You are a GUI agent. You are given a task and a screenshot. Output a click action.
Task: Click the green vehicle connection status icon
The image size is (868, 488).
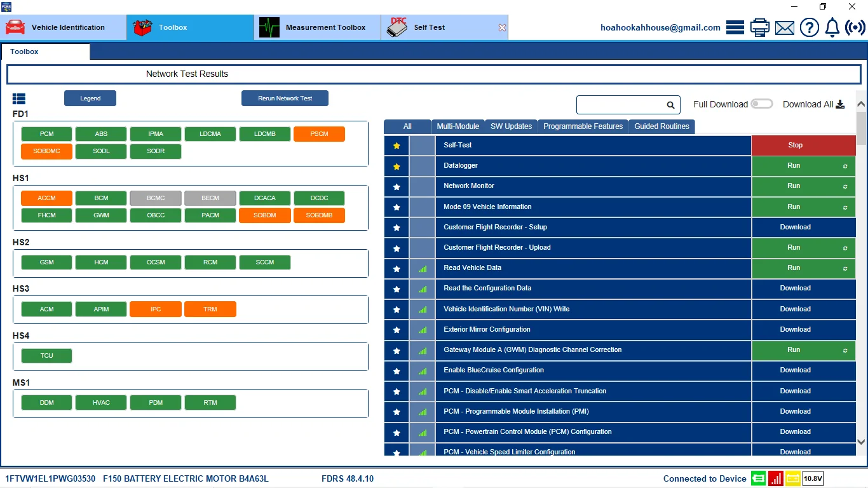coord(758,478)
